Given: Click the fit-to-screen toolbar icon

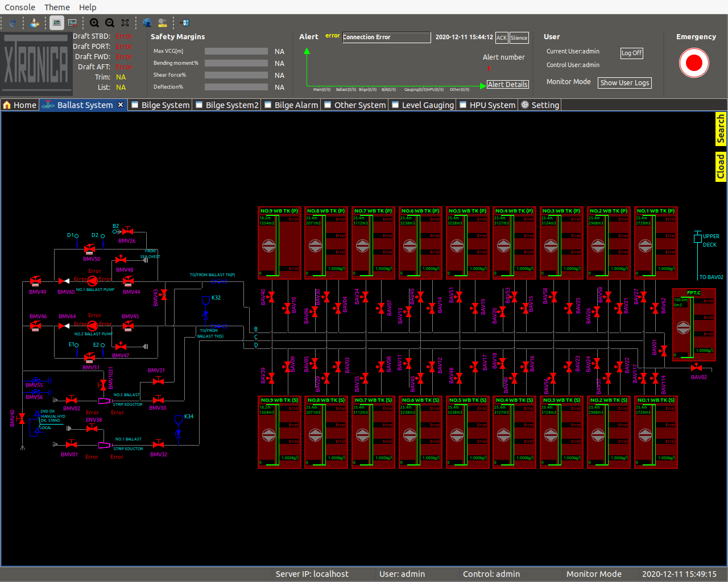Looking at the screenshot, I should tap(125, 23).
